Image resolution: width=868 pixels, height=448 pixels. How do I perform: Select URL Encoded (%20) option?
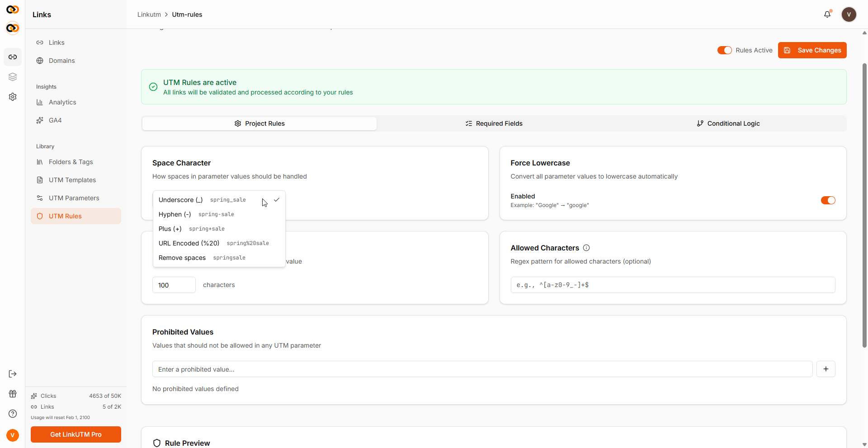click(219, 243)
